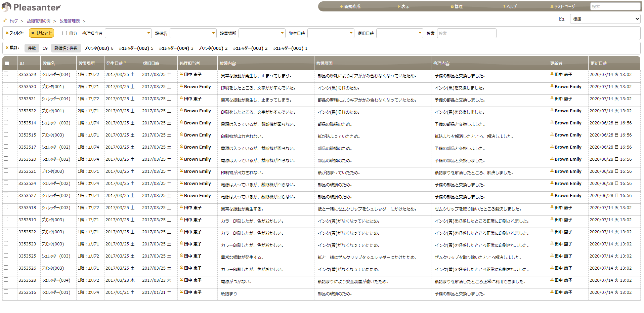Image resolution: width=644 pixels, height=313 pixels.
Task: Click the 更新者 user icon in row 3353532
Action: (x=552, y=110)
